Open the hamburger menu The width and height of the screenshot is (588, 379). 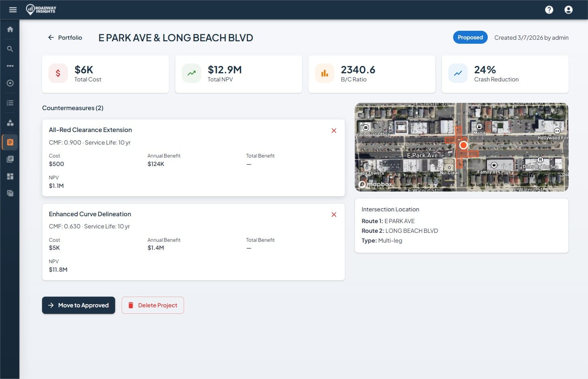(13, 10)
